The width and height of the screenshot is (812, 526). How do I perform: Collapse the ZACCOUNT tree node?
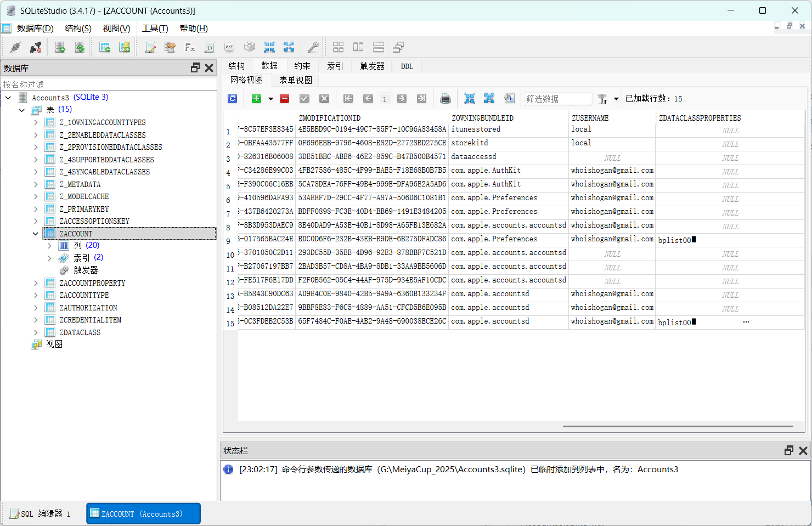point(36,234)
